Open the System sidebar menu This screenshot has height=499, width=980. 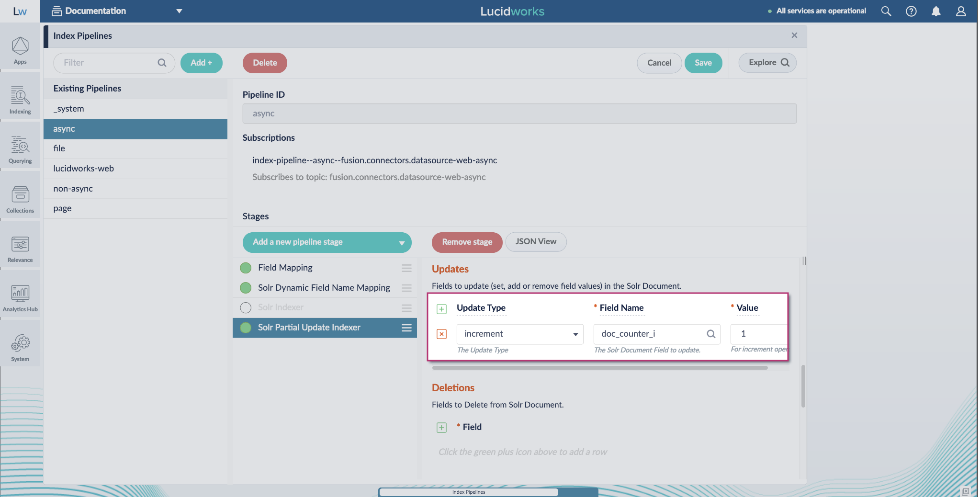tap(20, 348)
